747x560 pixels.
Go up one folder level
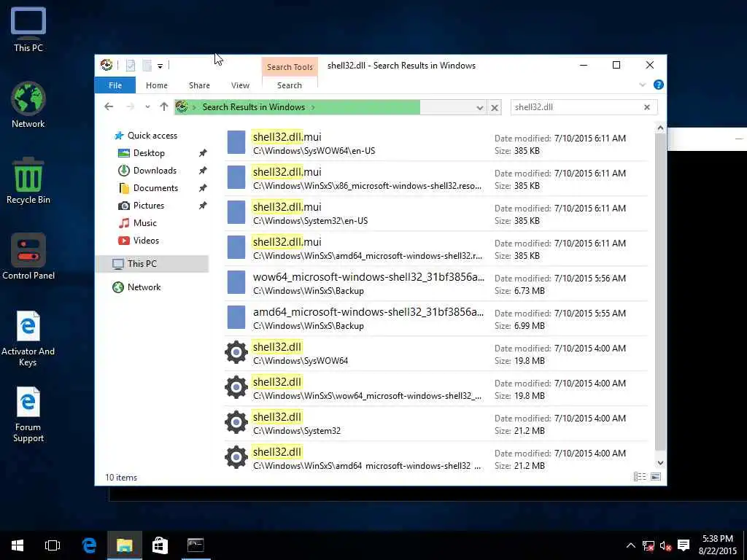164,106
